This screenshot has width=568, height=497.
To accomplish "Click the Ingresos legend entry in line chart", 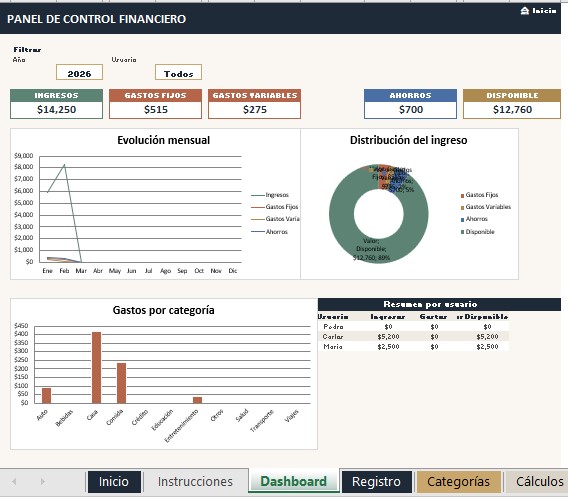I will [x=270, y=195].
